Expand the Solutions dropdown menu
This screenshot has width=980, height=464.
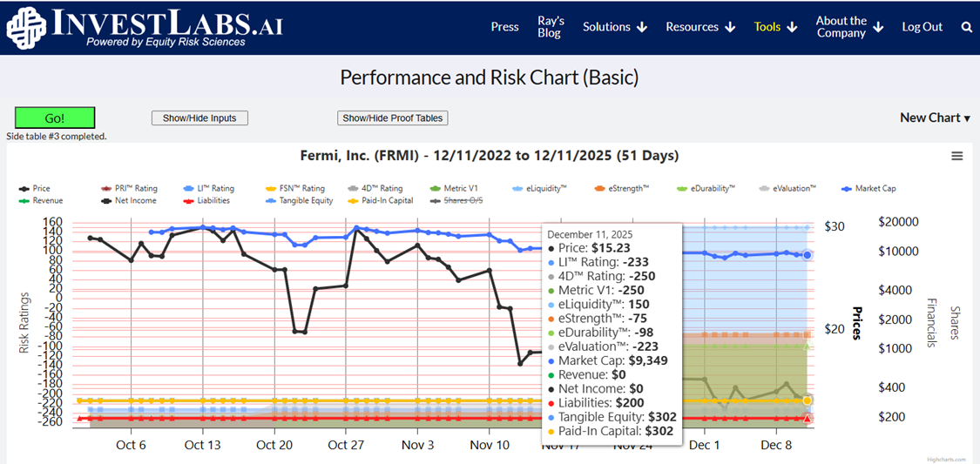(614, 27)
